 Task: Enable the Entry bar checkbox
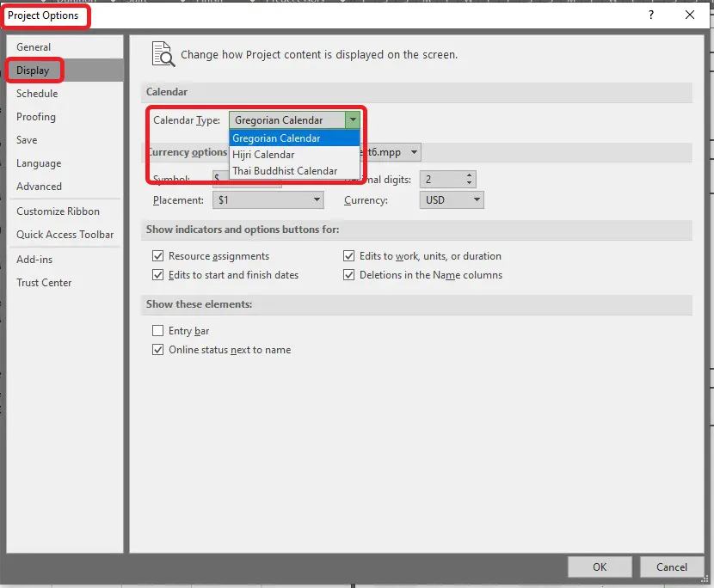pos(157,331)
